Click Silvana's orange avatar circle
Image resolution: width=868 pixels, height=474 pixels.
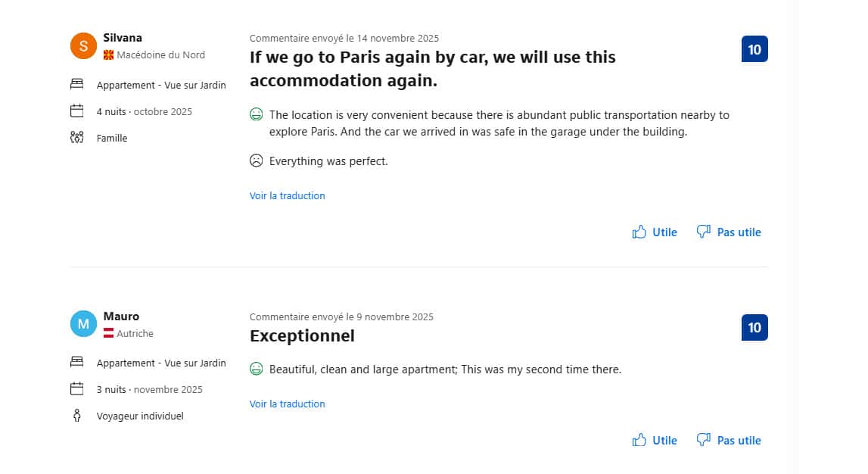[83, 45]
